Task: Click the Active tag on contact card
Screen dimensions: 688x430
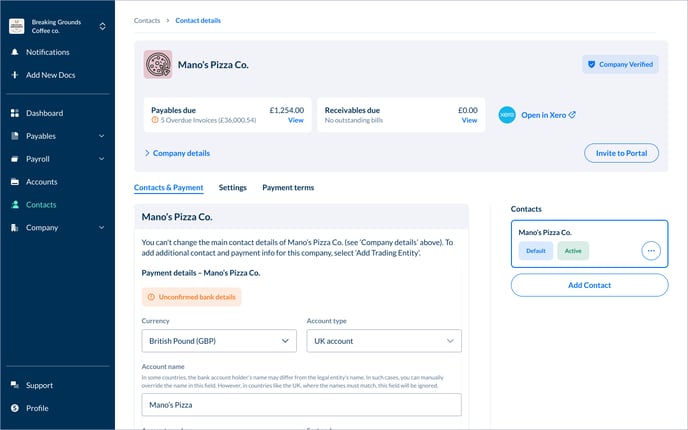Action: (573, 251)
